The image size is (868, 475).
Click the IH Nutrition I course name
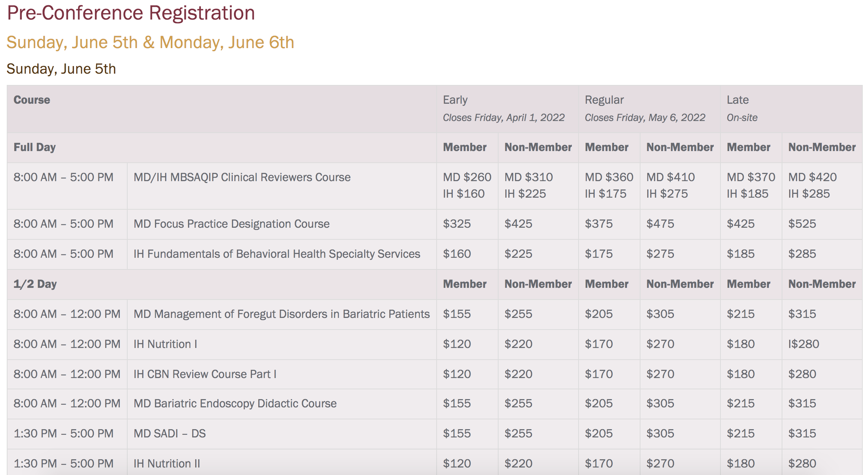tap(165, 344)
